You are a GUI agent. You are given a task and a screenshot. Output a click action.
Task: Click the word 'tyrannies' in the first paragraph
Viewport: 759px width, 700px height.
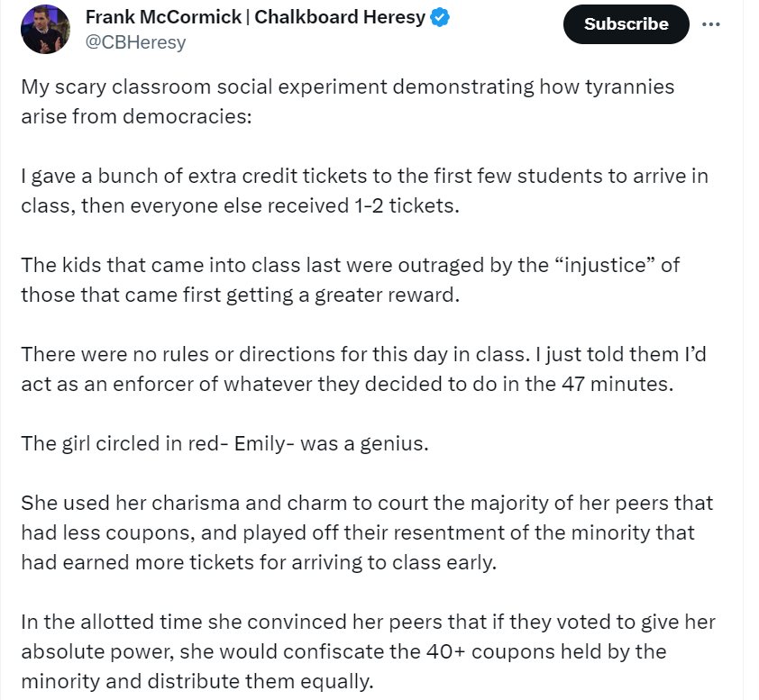click(627, 87)
